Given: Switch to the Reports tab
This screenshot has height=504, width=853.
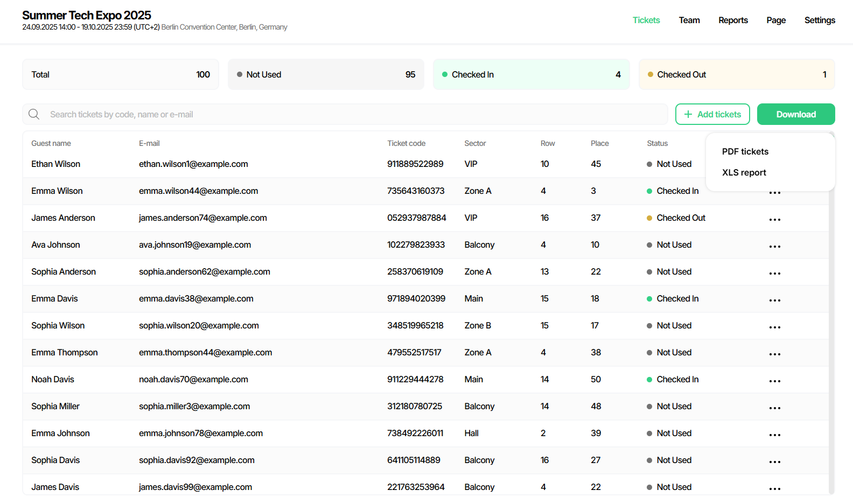Looking at the screenshot, I should click(x=732, y=20).
